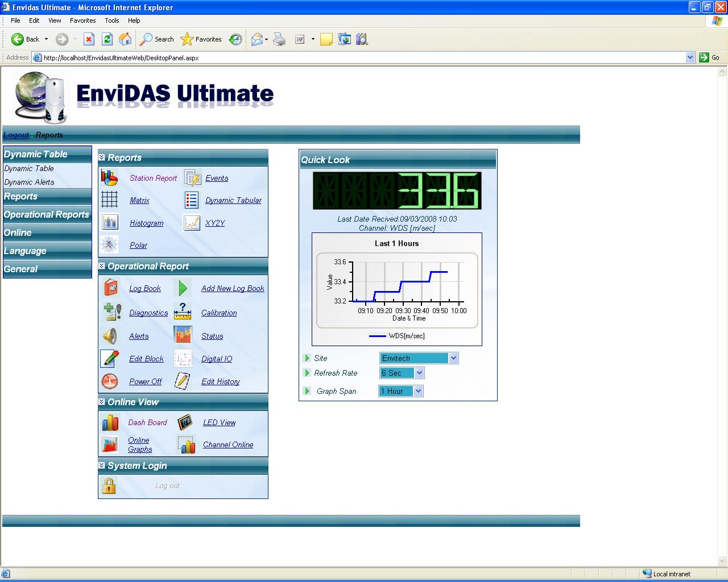The image size is (728, 582).
Task: Select the Edit Block pencil icon
Action: tap(110, 358)
